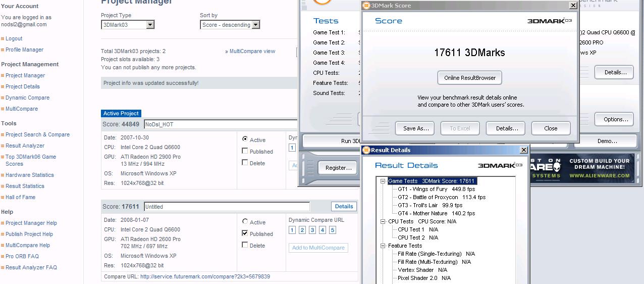Open Hall of Fame link
Image resolution: width=644 pixels, height=284 pixels.
(20, 197)
